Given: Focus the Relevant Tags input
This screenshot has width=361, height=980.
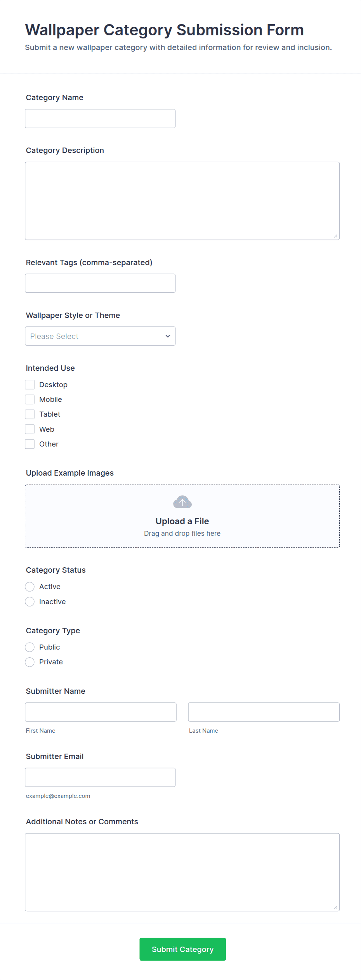Looking at the screenshot, I should point(100,283).
